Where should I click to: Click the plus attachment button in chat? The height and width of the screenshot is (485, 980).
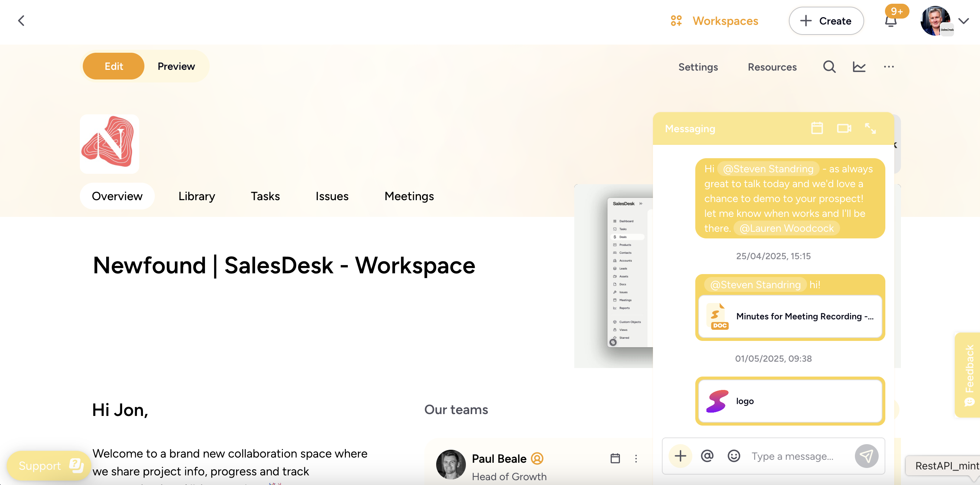(680, 456)
